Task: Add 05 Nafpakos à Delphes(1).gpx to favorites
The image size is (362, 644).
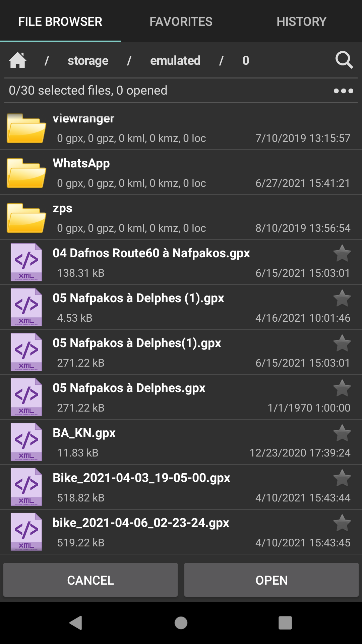Action: tap(342, 343)
